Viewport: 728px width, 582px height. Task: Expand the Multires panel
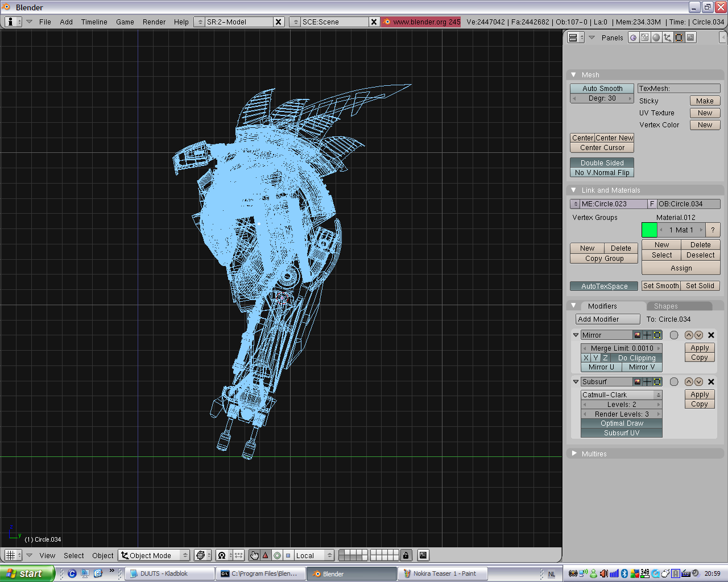click(574, 454)
